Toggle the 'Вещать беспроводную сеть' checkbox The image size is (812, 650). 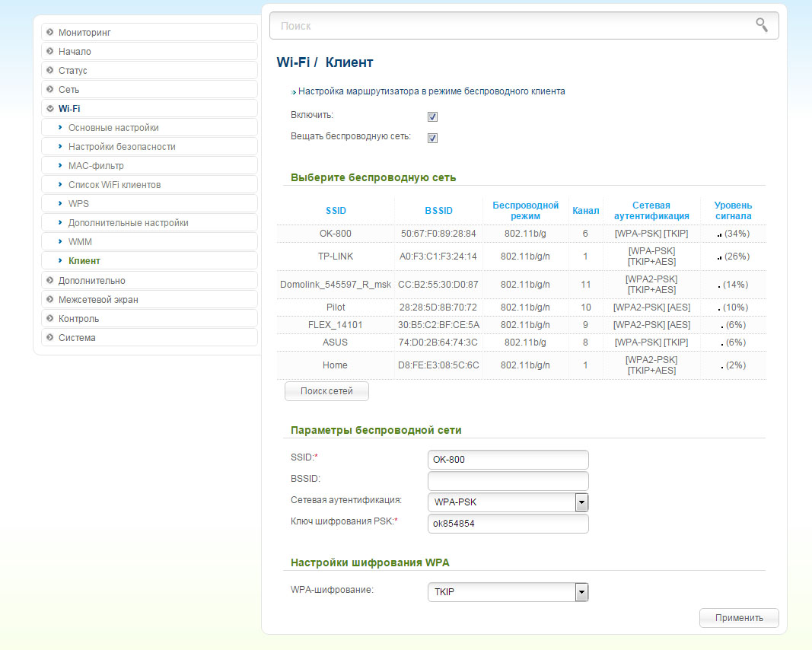pyautogui.click(x=432, y=139)
